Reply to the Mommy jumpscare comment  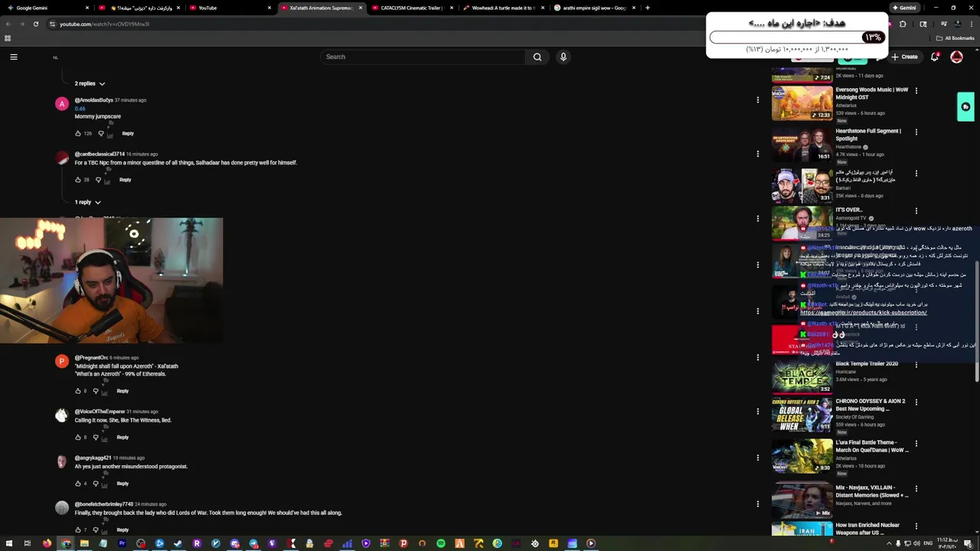click(x=128, y=133)
